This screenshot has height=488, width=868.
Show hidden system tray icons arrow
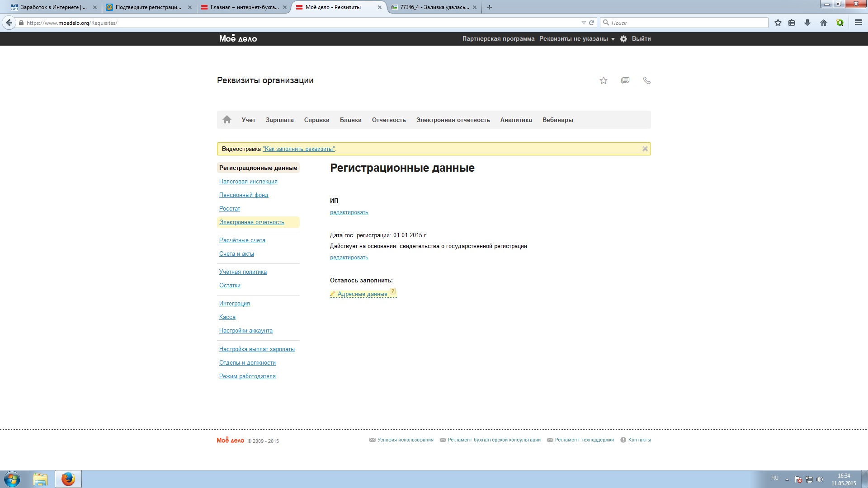click(787, 479)
